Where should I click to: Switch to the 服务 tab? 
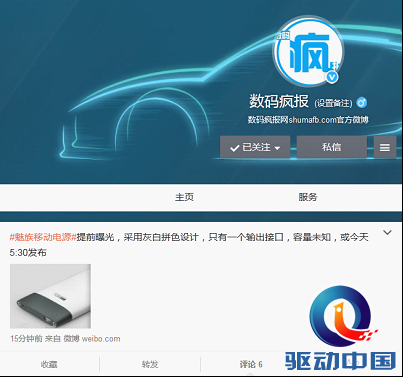click(308, 197)
